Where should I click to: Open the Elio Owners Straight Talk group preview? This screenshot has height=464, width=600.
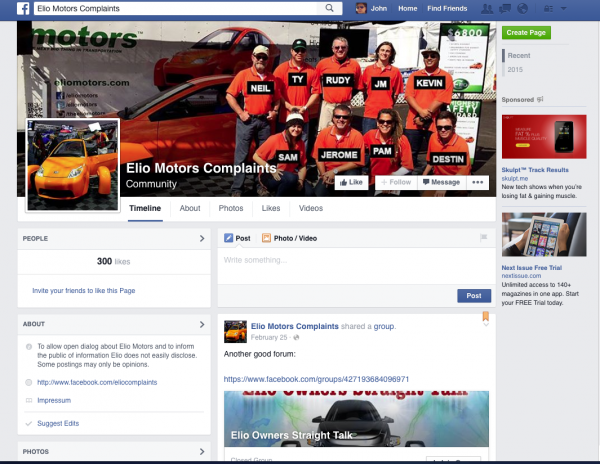[x=356, y=419]
